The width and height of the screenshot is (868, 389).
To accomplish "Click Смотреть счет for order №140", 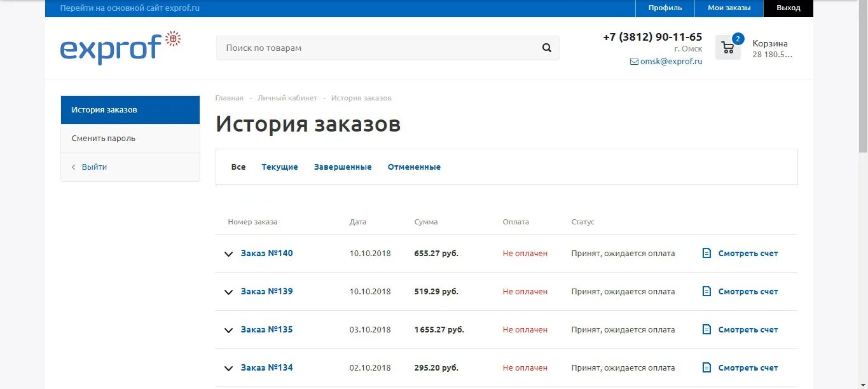I will point(748,253).
